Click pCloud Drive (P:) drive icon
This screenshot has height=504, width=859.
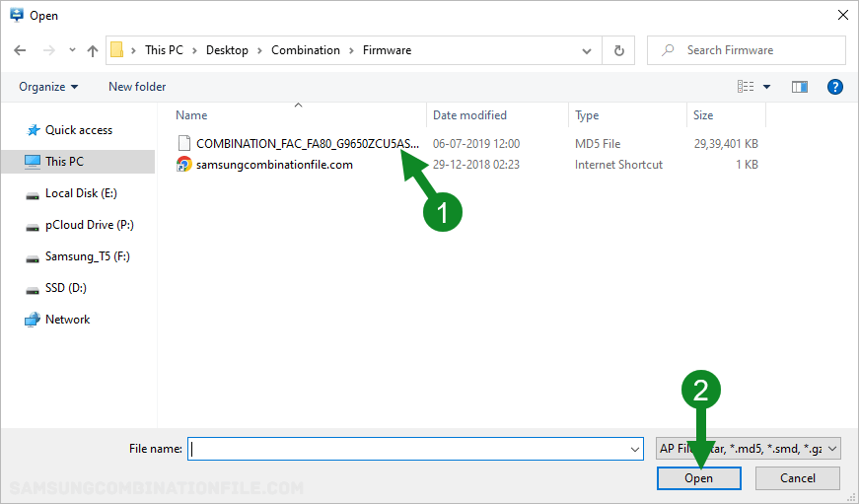click(33, 228)
